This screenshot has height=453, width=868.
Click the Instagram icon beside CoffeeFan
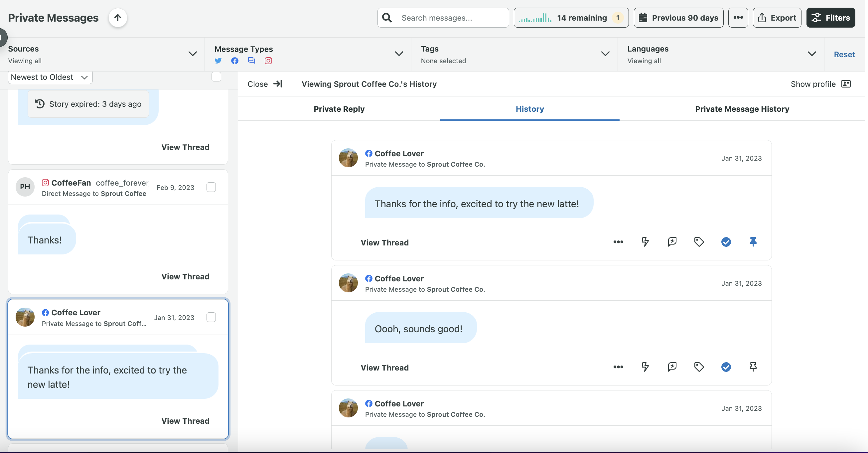45,182
